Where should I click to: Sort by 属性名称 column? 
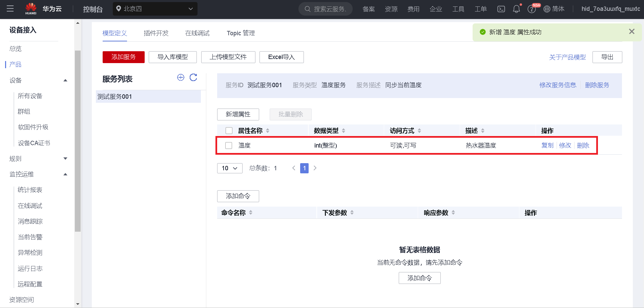tap(268, 131)
